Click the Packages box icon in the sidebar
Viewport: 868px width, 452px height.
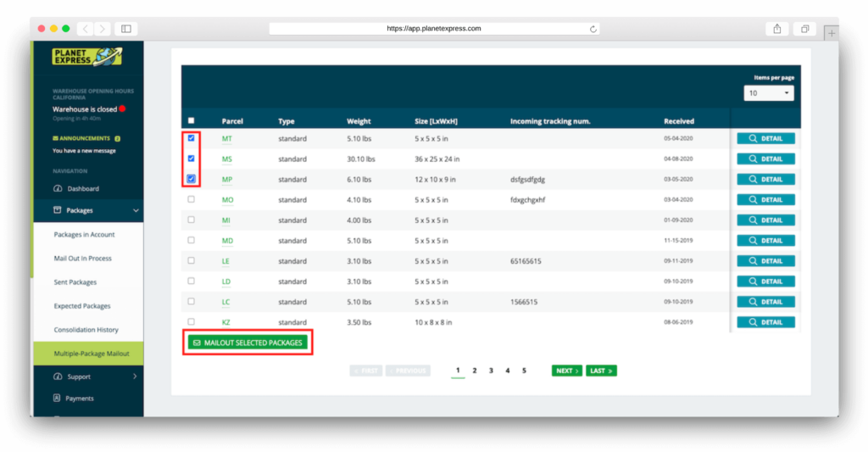[57, 210]
